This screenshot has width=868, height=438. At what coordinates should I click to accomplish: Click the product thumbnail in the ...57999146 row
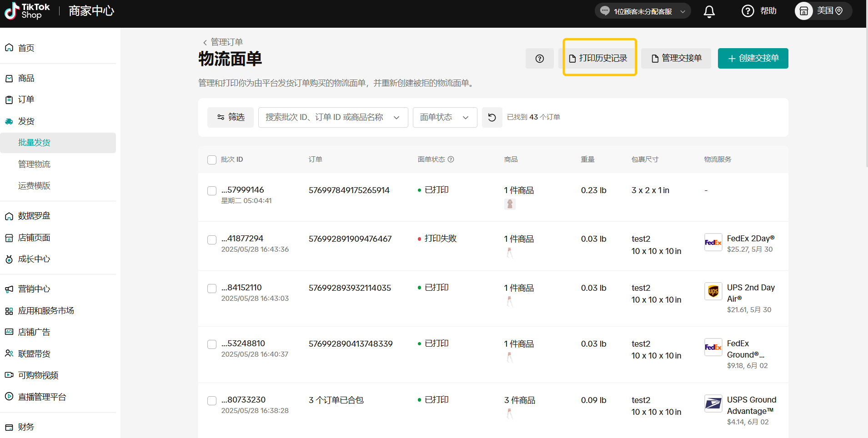pyautogui.click(x=510, y=204)
